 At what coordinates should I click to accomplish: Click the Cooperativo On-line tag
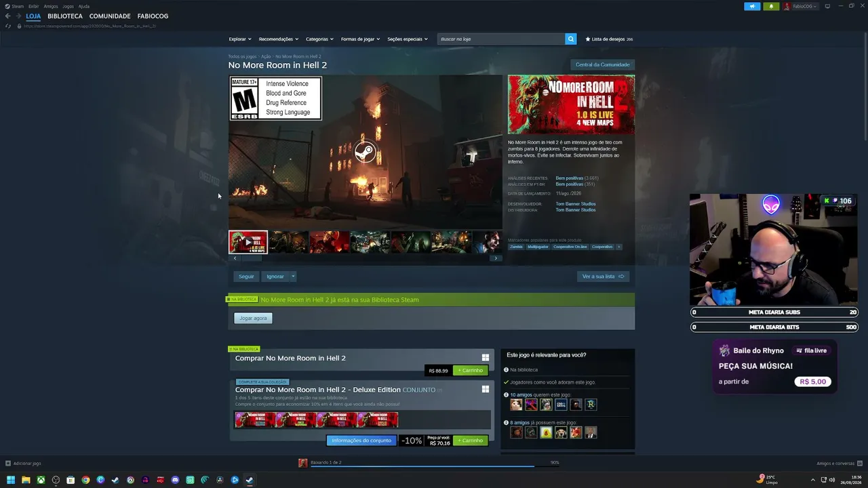[570, 247]
